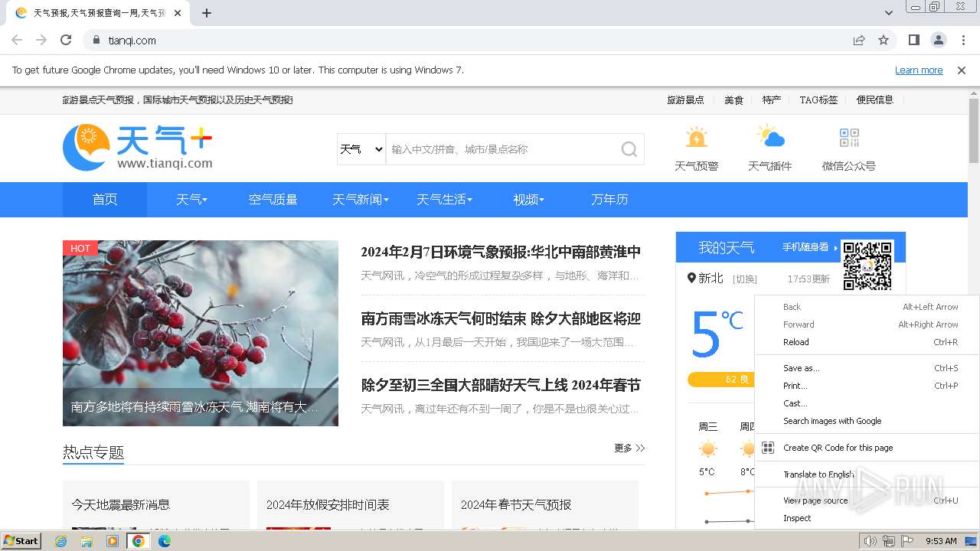Open the 特产 top link
The height and width of the screenshot is (551, 980).
772,100
